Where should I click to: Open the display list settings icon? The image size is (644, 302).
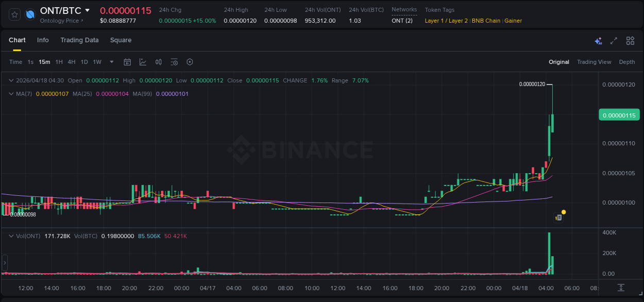click(x=174, y=62)
